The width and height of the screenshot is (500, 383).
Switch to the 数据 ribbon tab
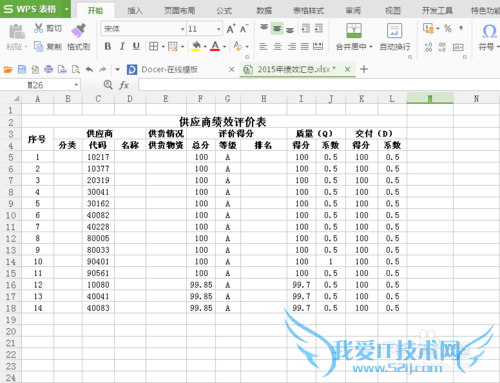tap(264, 11)
